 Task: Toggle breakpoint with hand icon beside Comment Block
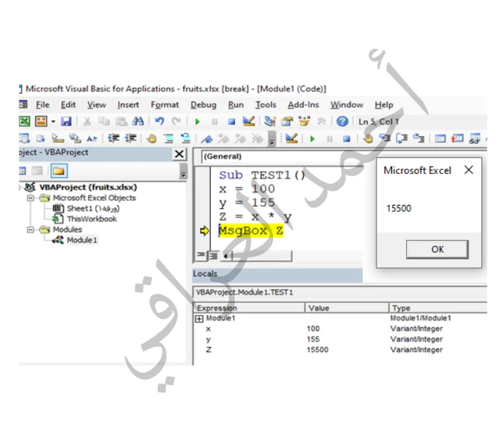pos(152,138)
